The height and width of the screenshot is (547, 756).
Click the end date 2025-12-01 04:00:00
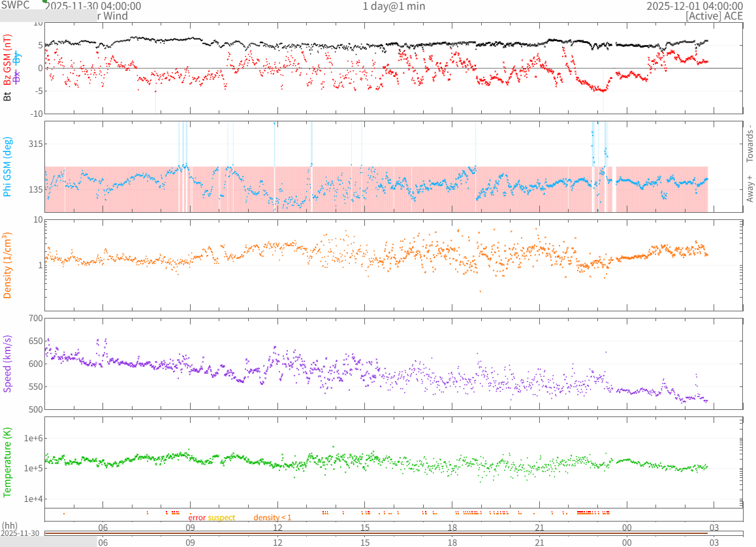coord(694,7)
